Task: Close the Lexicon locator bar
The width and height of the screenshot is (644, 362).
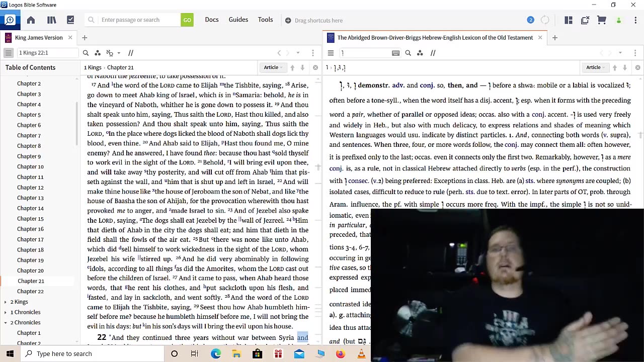Action: pos(638,67)
